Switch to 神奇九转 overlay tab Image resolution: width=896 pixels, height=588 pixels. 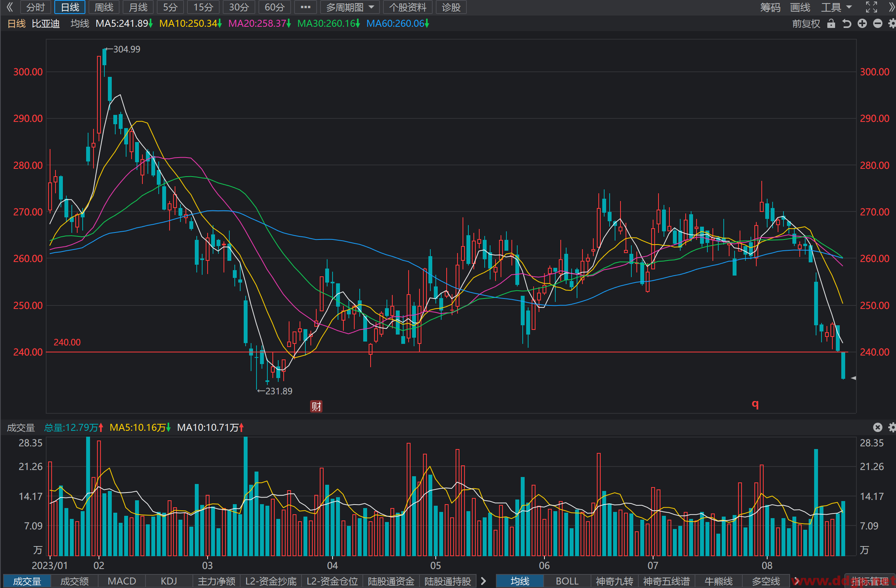(614, 581)
